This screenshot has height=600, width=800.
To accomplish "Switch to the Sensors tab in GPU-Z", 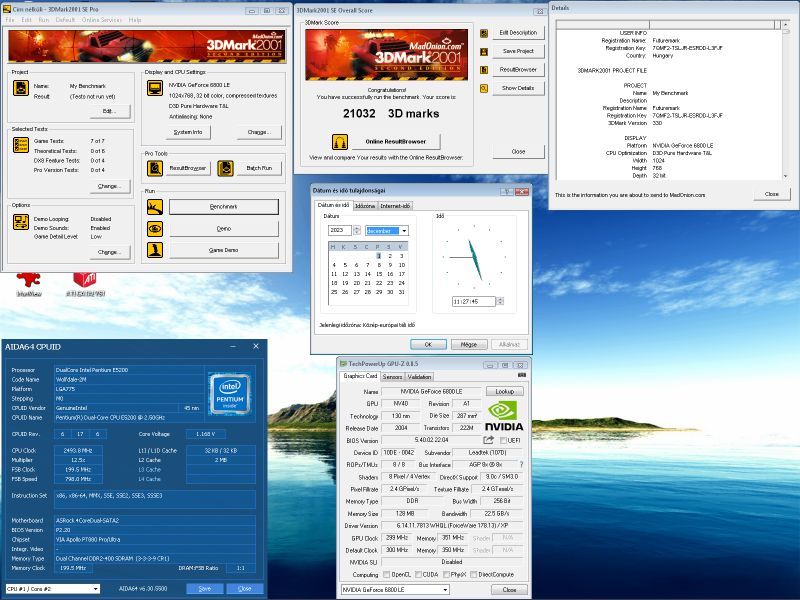I will point(392,377).
